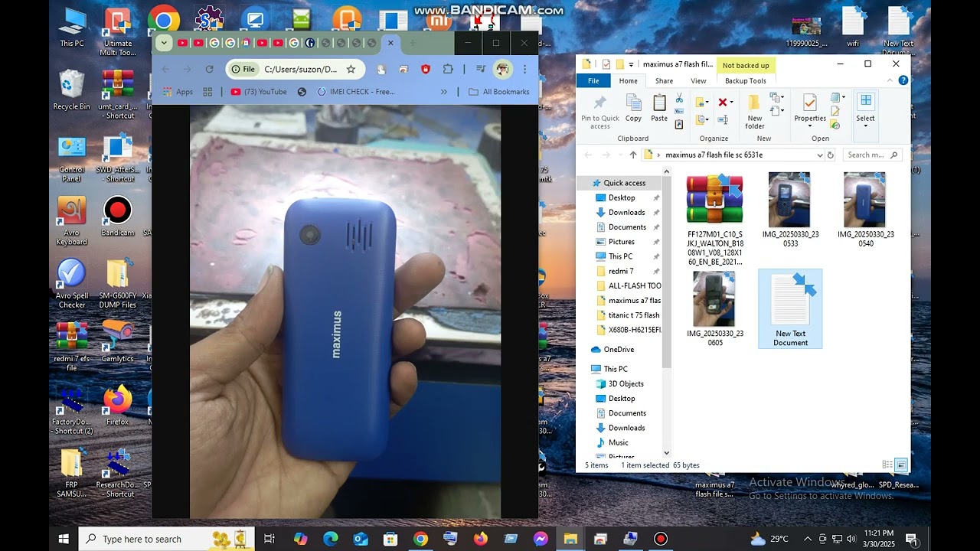Viewport: 980px width, 551px height.
Task: Expand Quick Access Toolbar customize arrow
Action: 631,64
